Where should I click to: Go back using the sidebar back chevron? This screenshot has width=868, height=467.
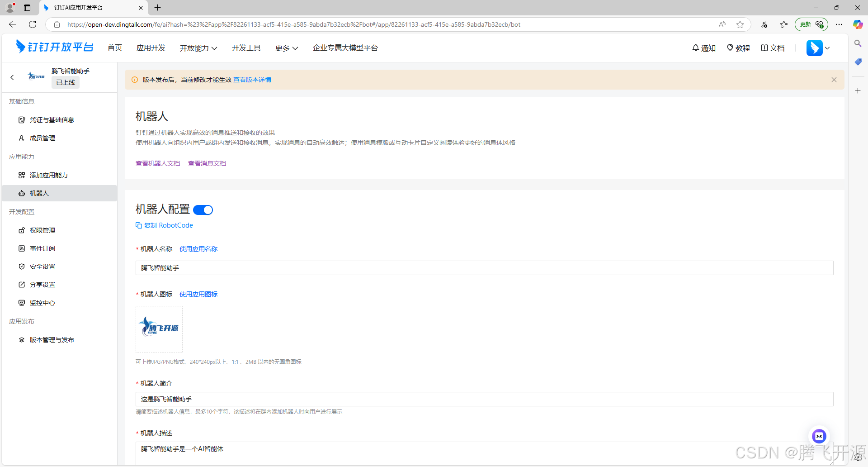click(12, 77)
